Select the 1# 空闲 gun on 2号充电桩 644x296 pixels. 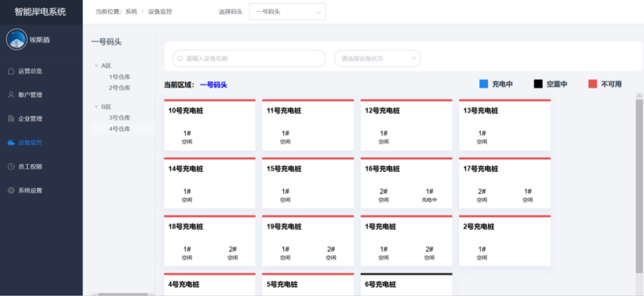click(482, 253)
